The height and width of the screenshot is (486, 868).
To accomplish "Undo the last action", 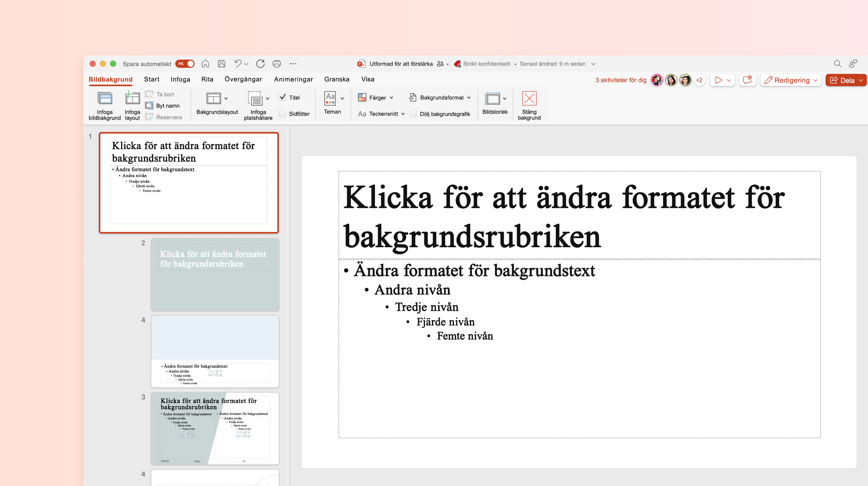I will pos(238,64).
